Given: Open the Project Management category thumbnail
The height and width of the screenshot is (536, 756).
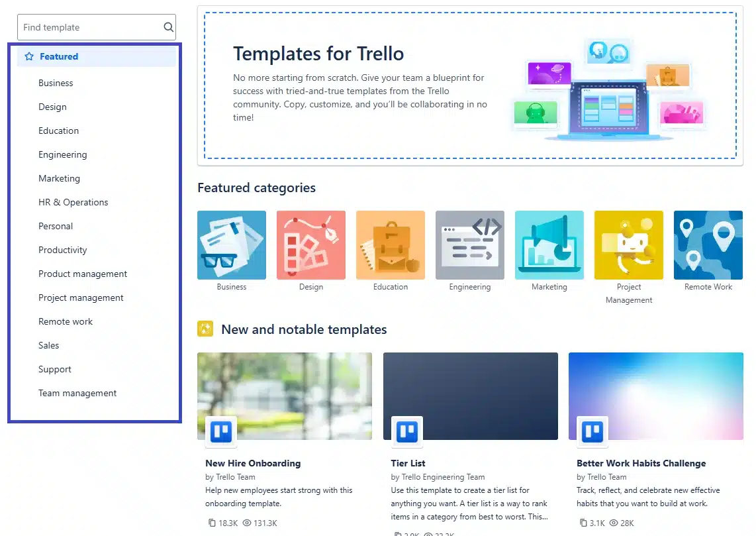Looking at the screenshot, I should coord(629,245).
